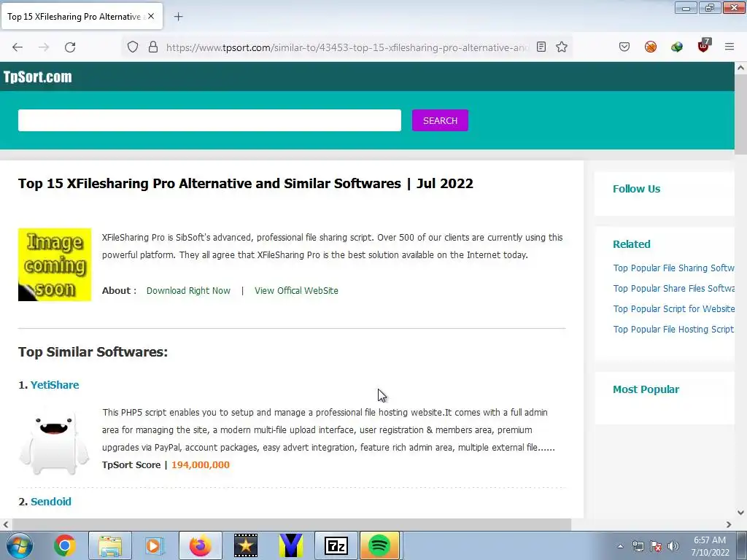
Task: Click the purple SEARCH button
Action: point(440,120)
